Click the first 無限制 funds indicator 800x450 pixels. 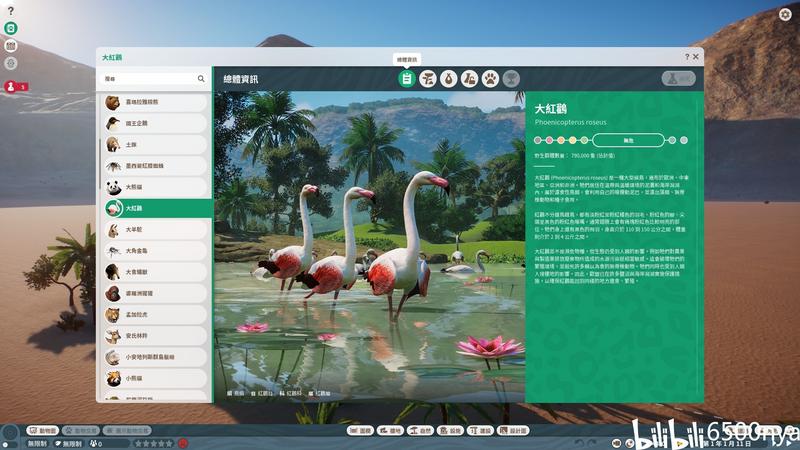37,444
